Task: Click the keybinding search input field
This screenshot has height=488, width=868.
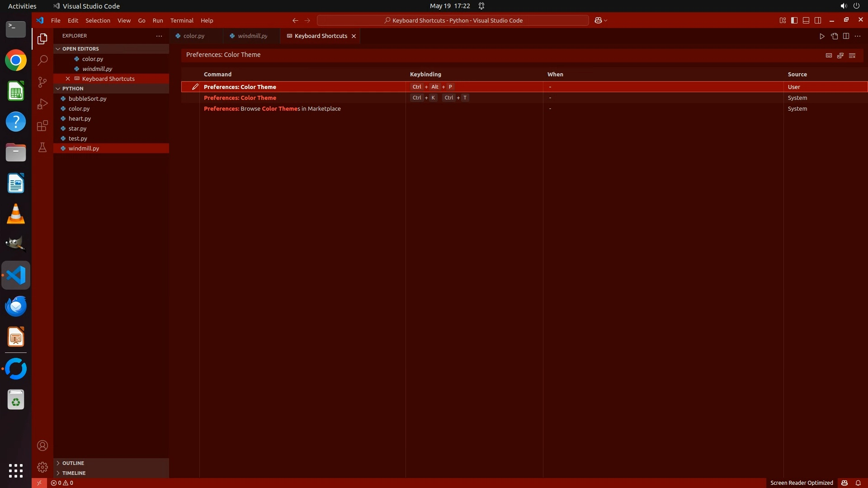Action: coord(497,55)
